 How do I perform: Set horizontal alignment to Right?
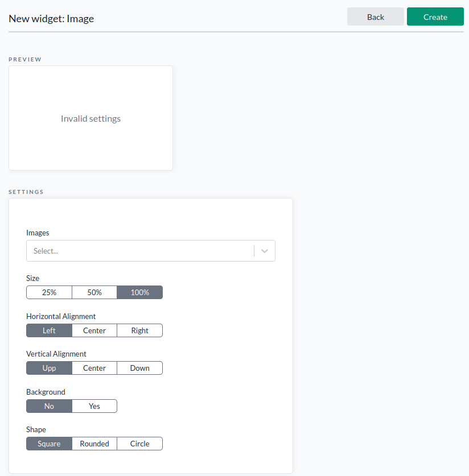coord(139,330)
